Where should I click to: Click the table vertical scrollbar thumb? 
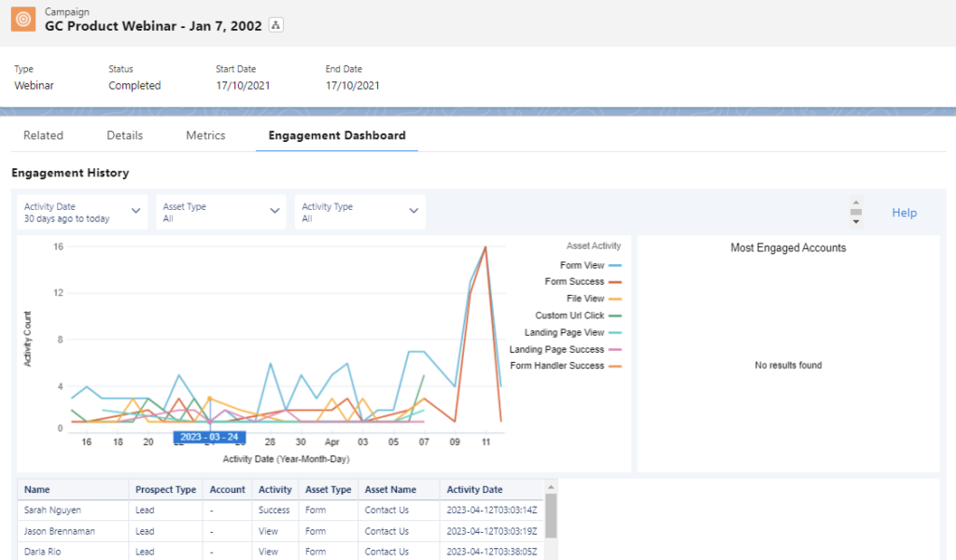551,515
